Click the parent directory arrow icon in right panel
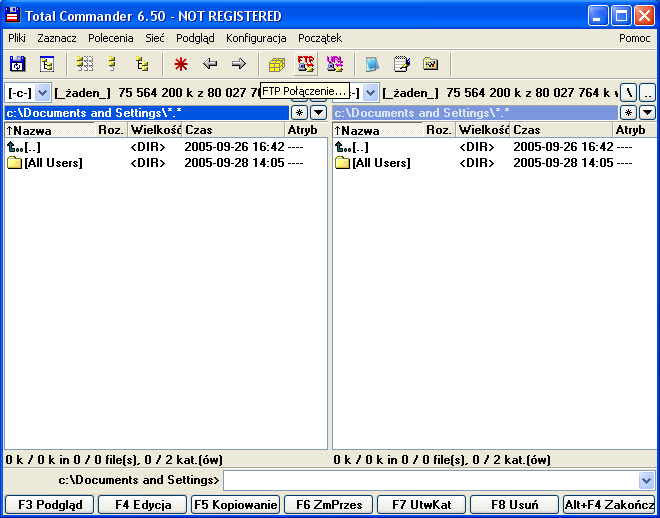 (x=343, y=147)
